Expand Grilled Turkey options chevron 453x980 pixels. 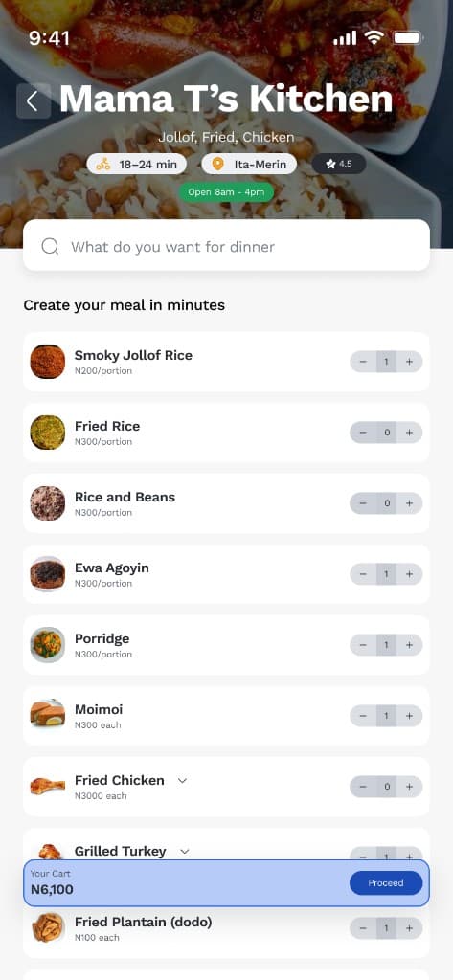pyautogui.click(x=185, y=851)
